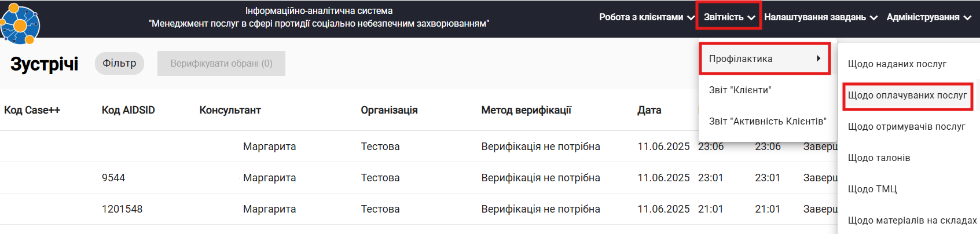Open the Налаштування завдань dropdown

point(821,17)
